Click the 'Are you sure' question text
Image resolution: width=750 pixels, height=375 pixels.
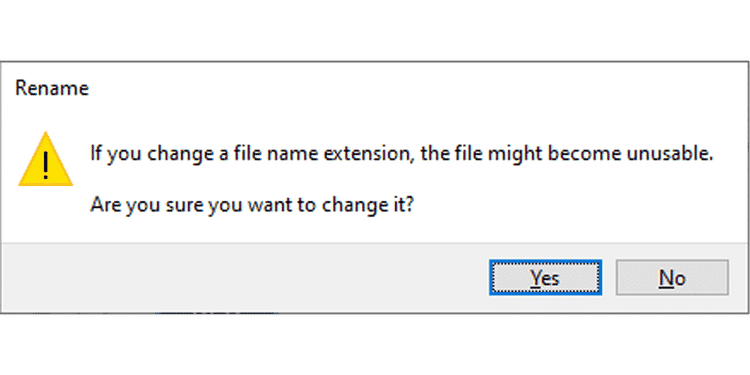(x=252, y=206)
